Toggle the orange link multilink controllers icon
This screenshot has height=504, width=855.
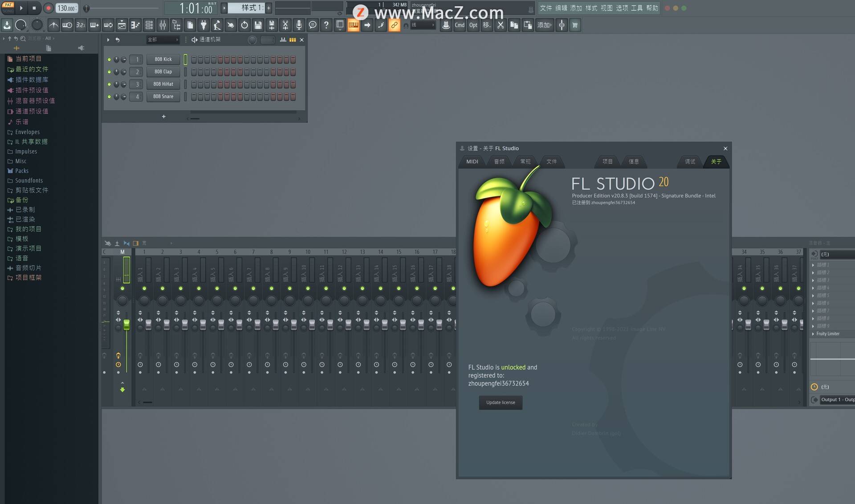pos(394,25)
